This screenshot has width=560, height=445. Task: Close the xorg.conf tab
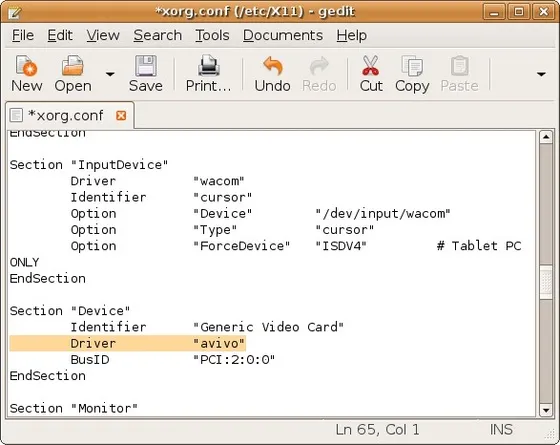121,116
